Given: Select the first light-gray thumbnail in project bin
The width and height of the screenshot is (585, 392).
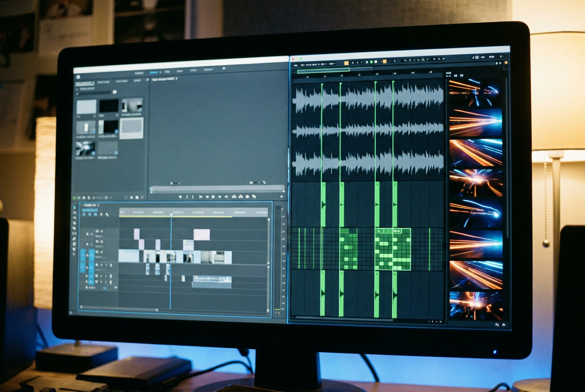Looking at the screenshot, I should tap(86, 107).
